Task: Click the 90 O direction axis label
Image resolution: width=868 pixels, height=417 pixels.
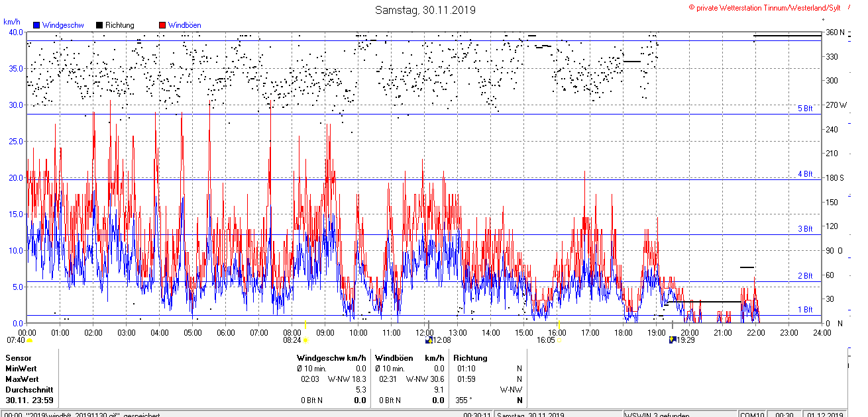Action: click(x=836, y=250)
